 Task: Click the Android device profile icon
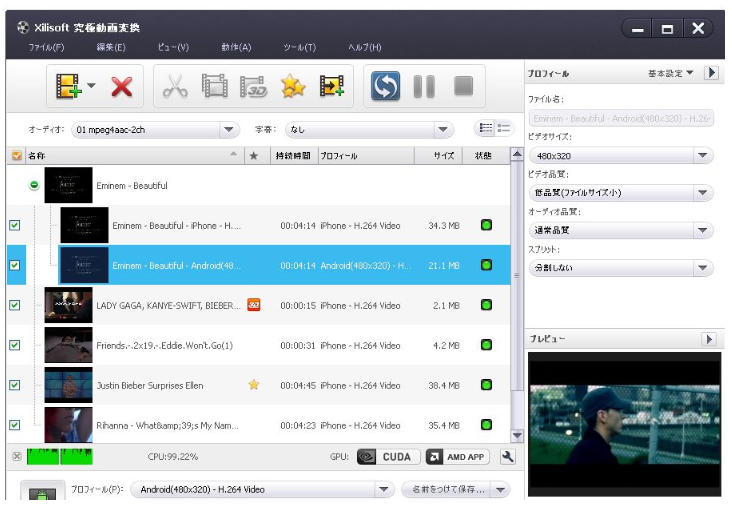tap(42, 492)
